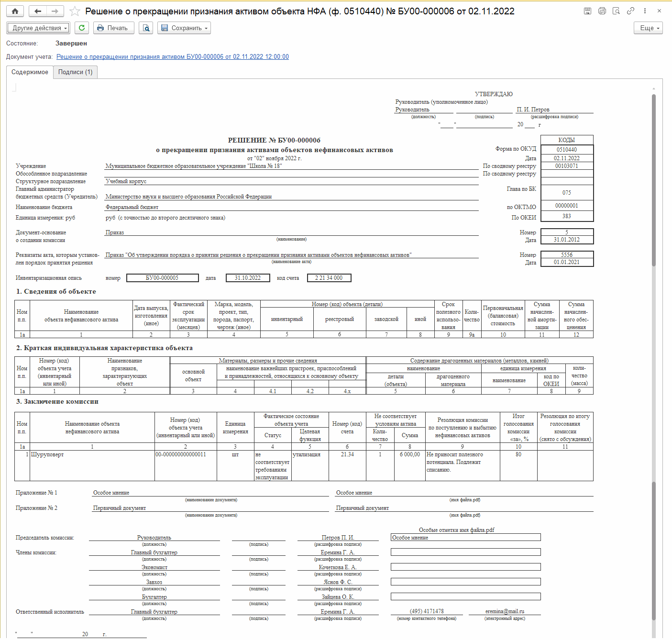Navigate back with the left arrow
The width and height of the screenshot is (672, 640).
38,11
